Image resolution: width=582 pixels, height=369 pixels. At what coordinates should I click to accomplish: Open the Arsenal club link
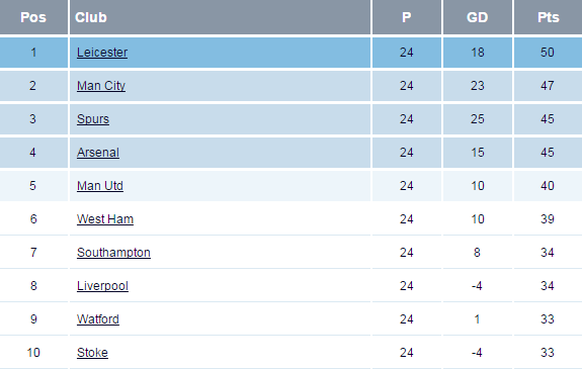(x=98, y=153)
